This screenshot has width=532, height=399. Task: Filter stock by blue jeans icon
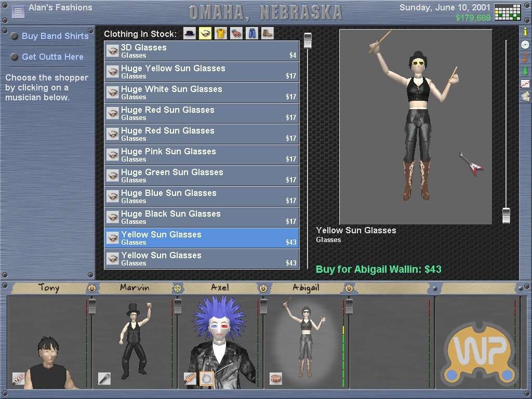[x=252, y=34]
